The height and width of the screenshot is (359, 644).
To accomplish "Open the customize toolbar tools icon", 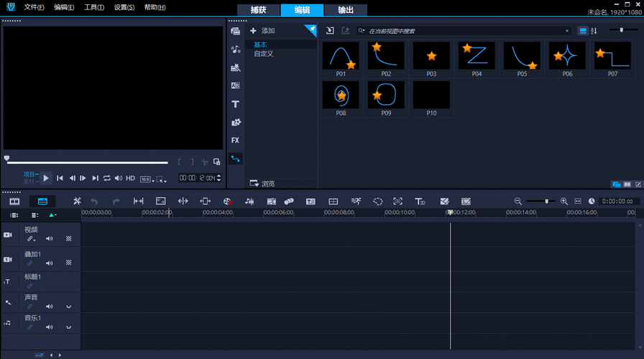I will point(77,202).
